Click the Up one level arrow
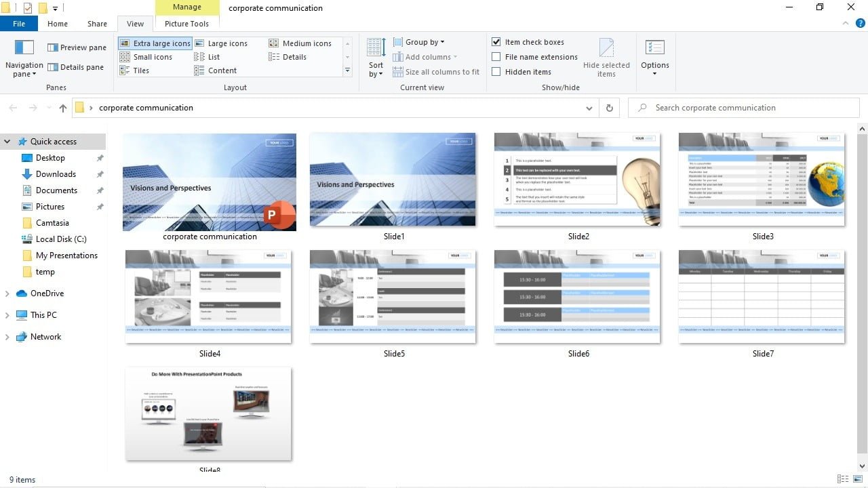 63,108
